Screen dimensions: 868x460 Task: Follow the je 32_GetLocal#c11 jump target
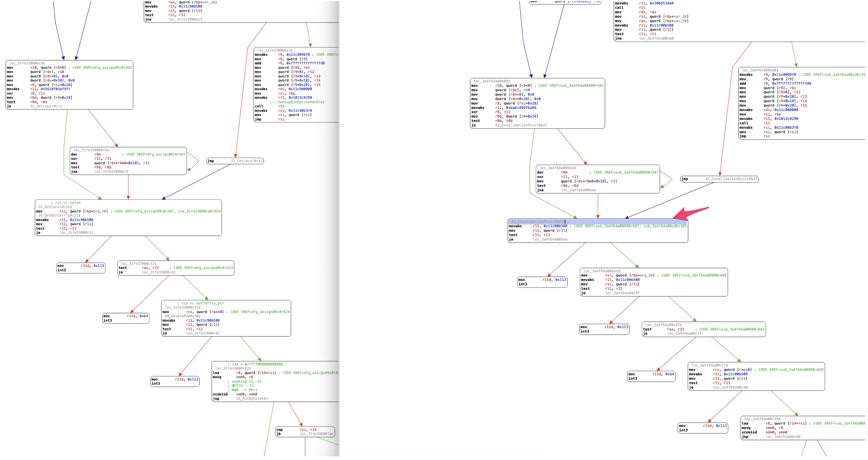tap(46, 106)
